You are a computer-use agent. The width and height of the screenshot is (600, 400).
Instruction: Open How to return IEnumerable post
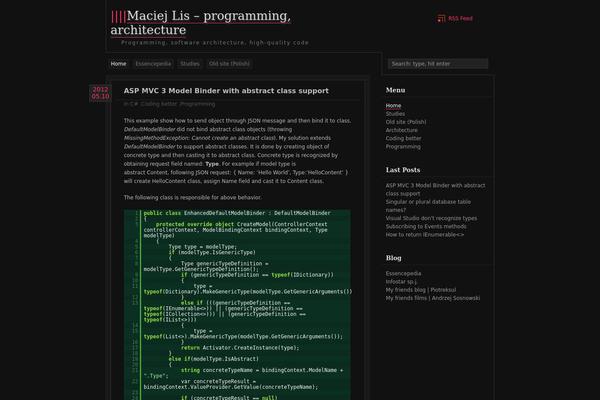[x=425, y=235]
